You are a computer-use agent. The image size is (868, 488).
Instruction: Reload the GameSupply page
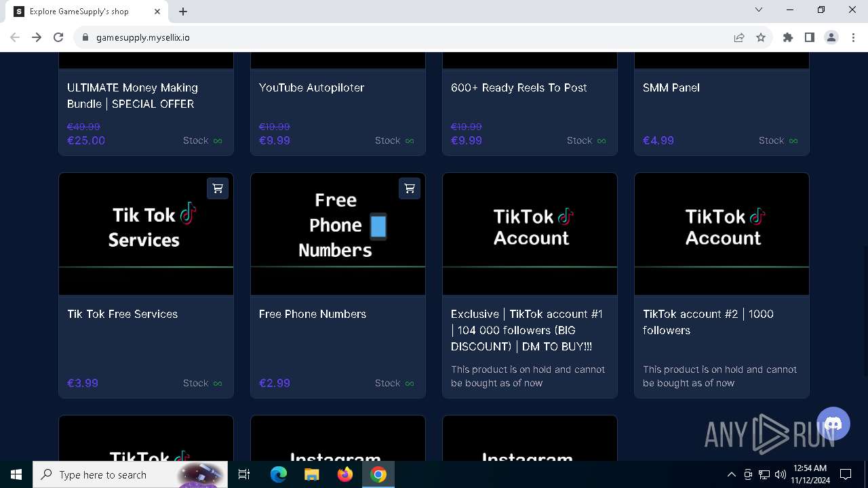click(x=58, y=37)
